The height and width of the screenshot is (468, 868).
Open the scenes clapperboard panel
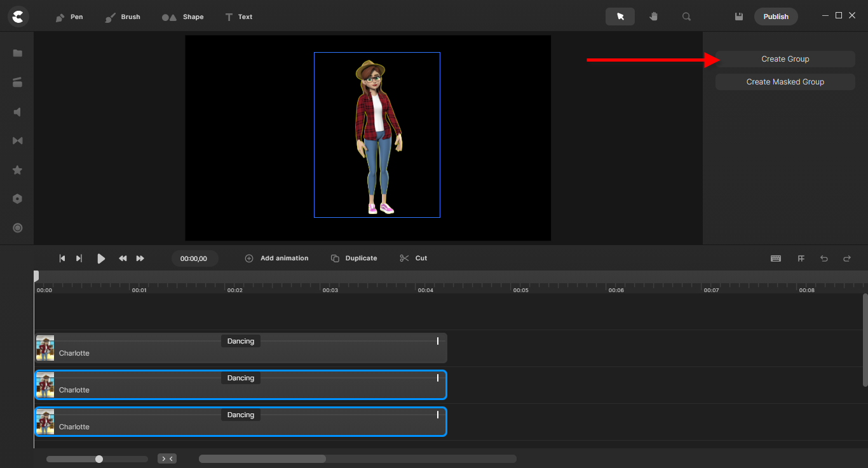pos(18,82)
